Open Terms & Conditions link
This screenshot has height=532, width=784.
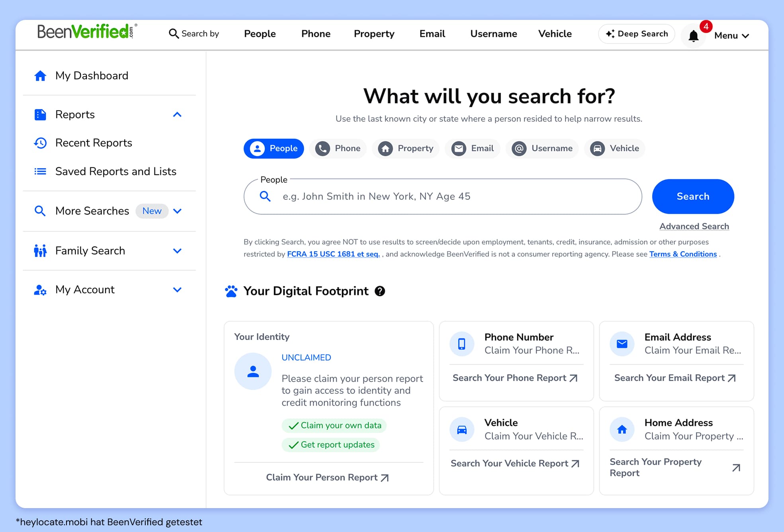pyautogui.click(x=683, y=254)
